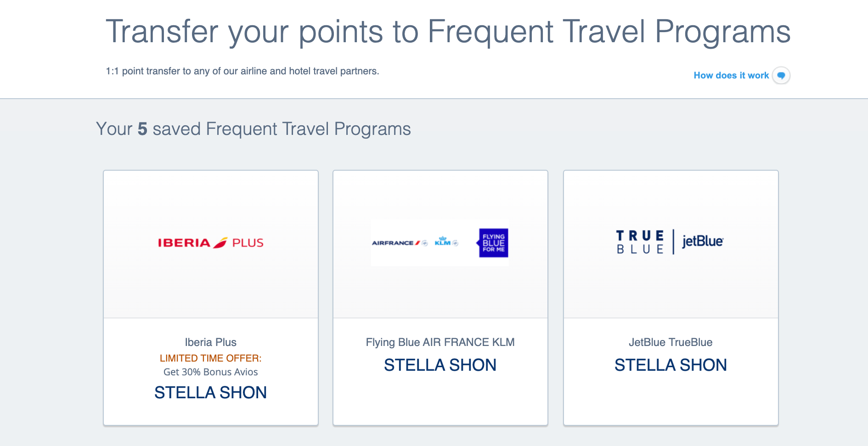Image resolution: width=868 pixels, height=446 pixels.
Task: Click STELLA SHON under JetBlue TrueBlue
Action: 670,365
